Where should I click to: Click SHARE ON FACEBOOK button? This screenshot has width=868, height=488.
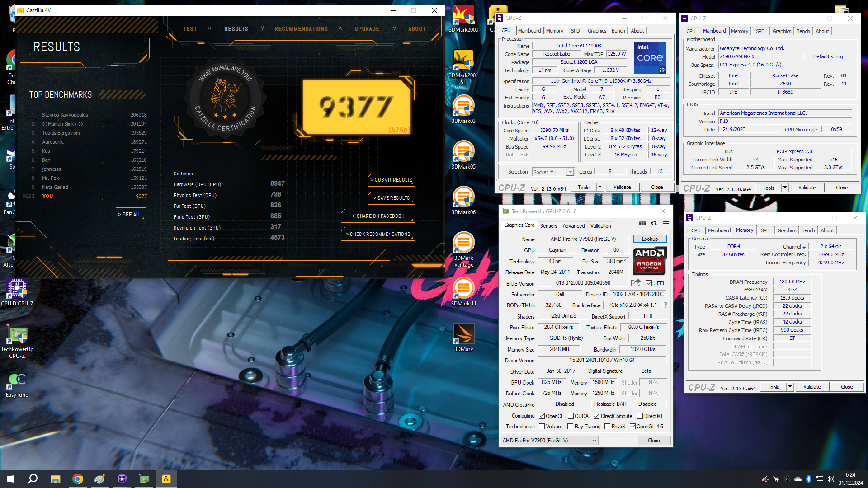point(378,216)
